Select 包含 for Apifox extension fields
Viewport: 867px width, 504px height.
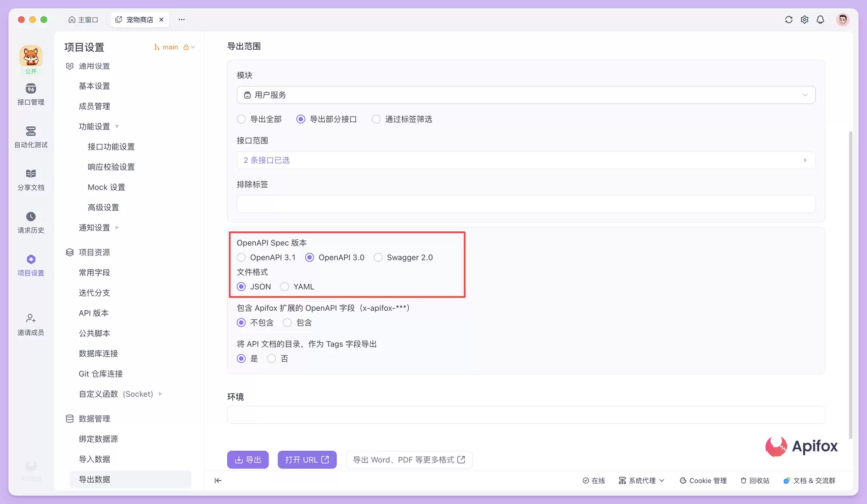click(x=287, y=323)
